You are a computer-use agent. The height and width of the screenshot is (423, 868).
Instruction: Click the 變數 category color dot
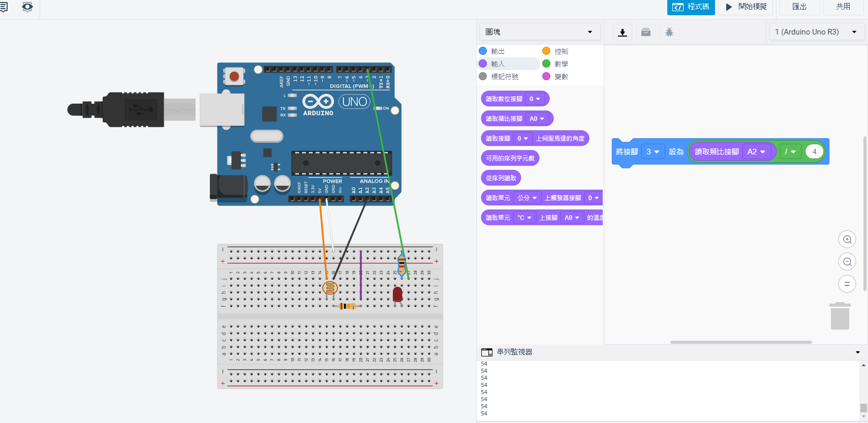coord(546,76)
